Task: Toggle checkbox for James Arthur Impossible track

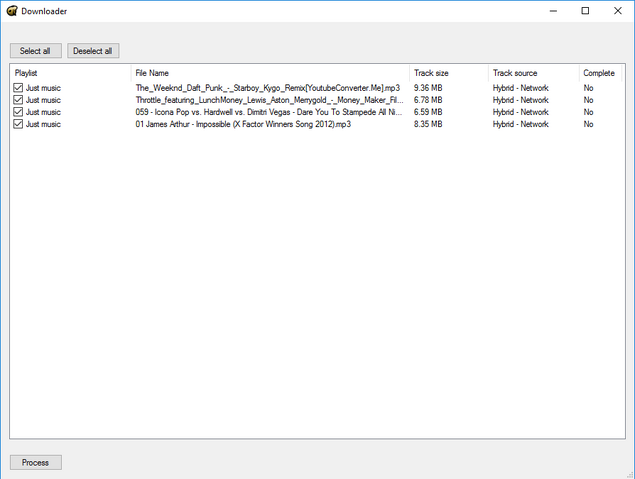Action: coord(18,124)
